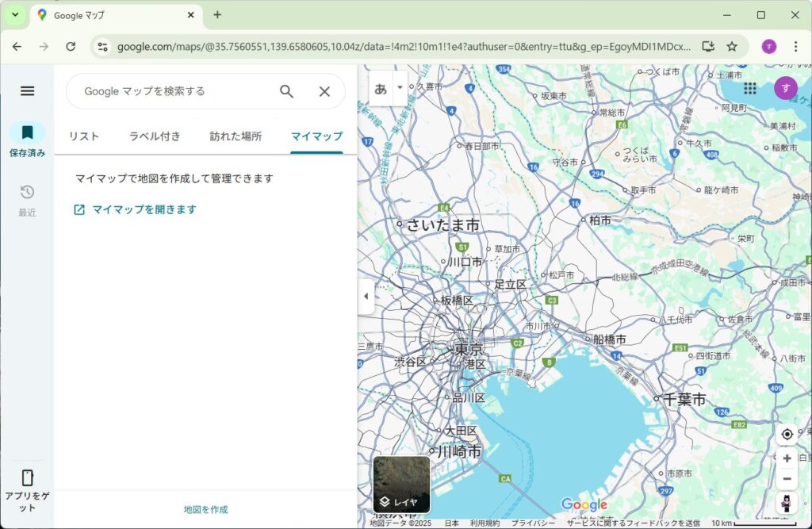This screenshot has width=812, height=529.
Task: Open a new browser tab
Action: 217,15
